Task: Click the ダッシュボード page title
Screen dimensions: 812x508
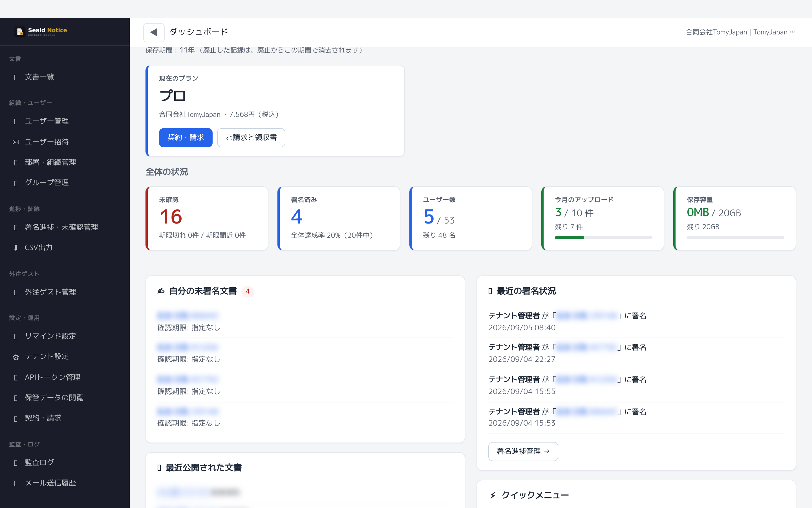Action: (199, 32)
